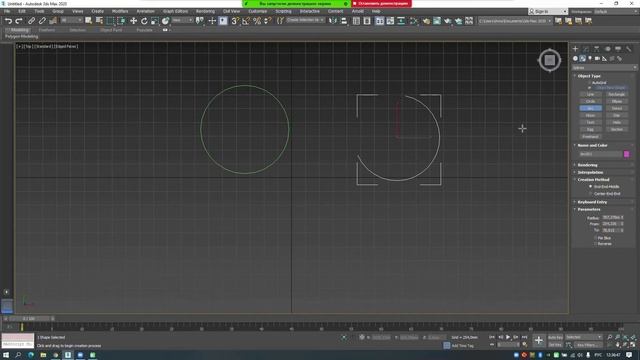Click the Undo arrow in the toolbar
The height and width of the screenshot is (360, 640).
click(8, 21)
